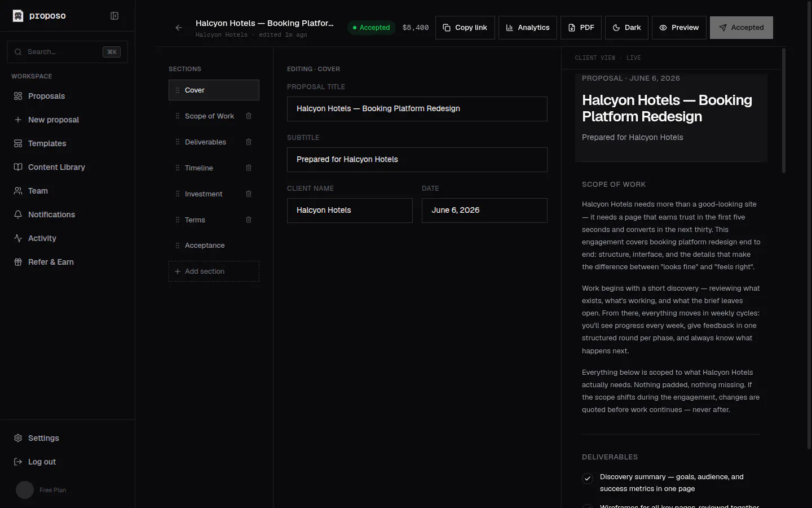812x508 pixels.
Task: Select the Scope of Work section
Action: [x=209, y=116]
